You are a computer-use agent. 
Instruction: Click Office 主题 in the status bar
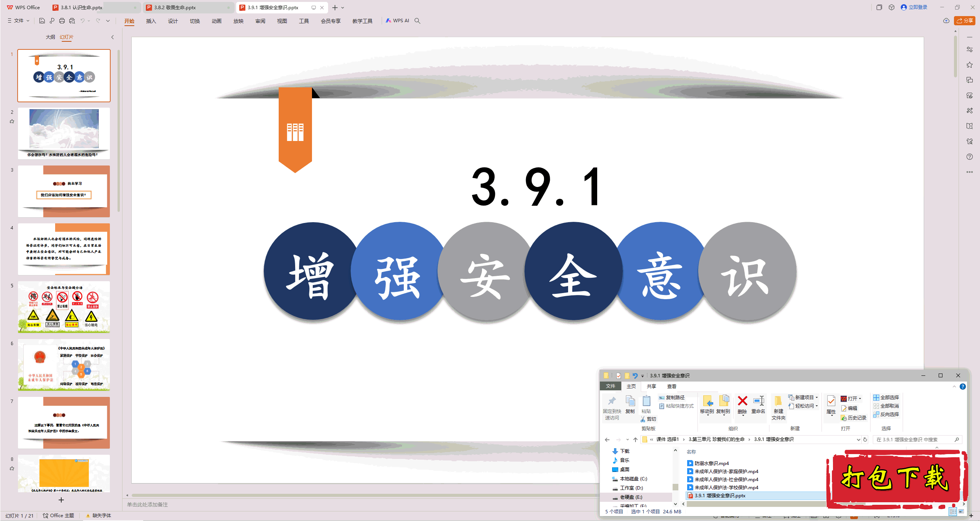(58, 516)
